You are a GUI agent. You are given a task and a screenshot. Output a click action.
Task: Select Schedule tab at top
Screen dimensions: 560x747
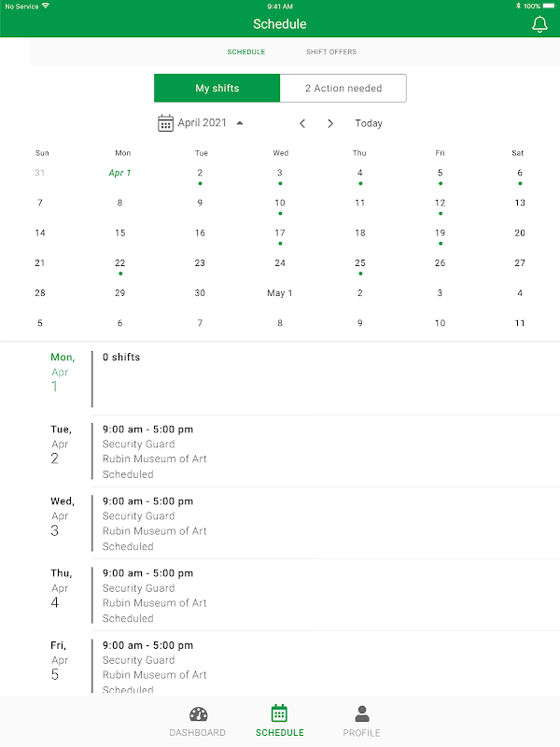(x=246, y=52)
